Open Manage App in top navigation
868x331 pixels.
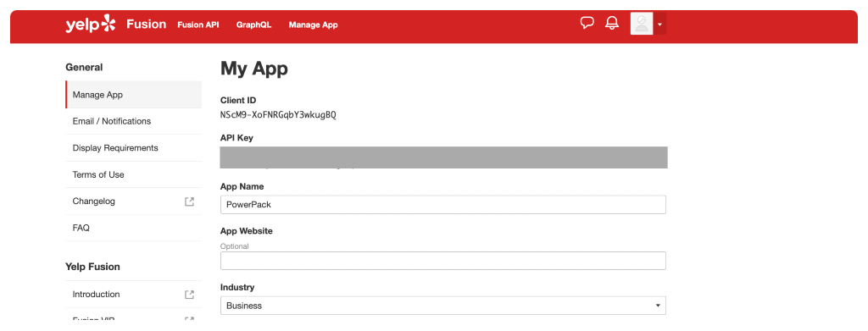(314, 25)
